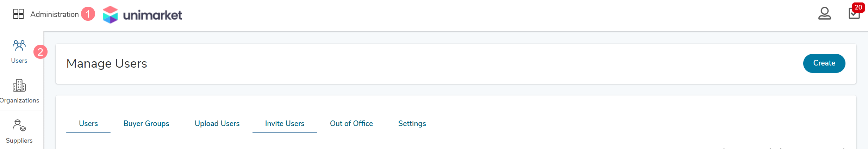Screen dimensions: 868x149
Task: Open the apps grid menu icon
Action: point(18,14)
